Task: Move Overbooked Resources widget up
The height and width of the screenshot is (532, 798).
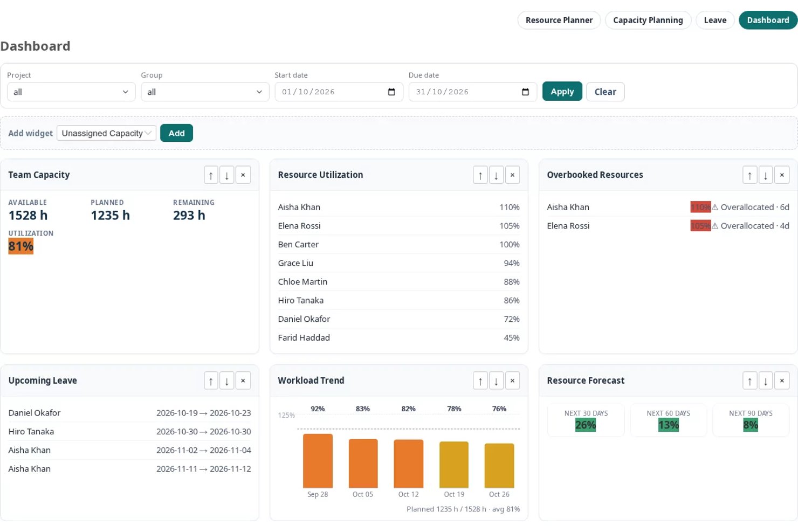Action: coord(749,175)
